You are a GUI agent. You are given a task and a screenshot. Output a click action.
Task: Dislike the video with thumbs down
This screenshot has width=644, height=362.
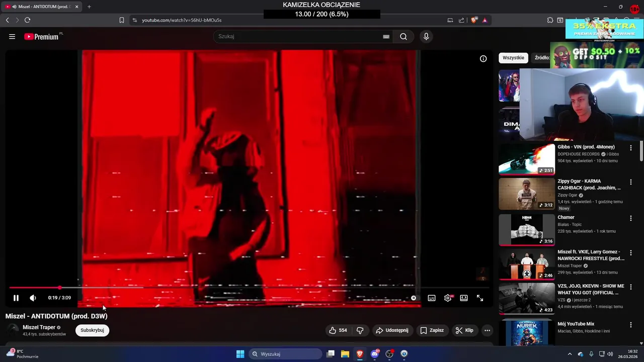coord(360,330)
